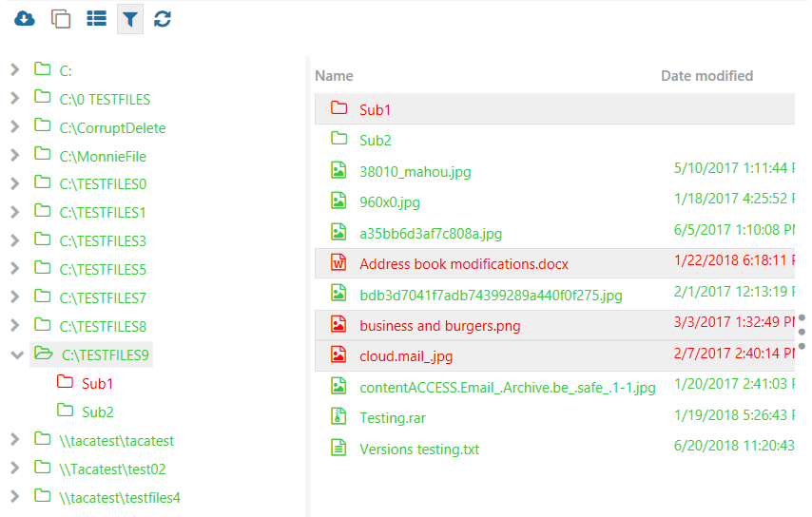
Task: Sort by the Name column header
Action: (334, 76)
